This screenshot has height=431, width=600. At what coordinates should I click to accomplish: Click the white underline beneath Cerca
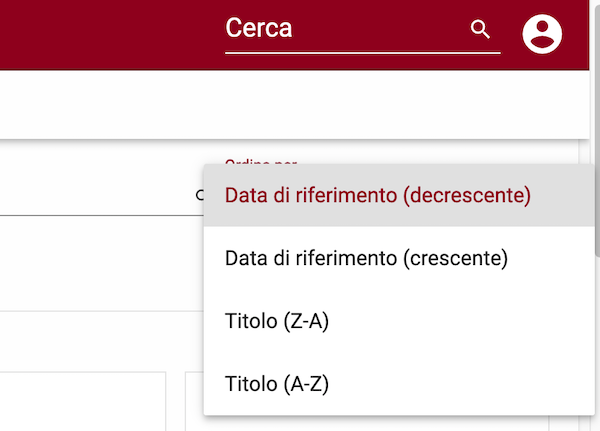pyautogui.click(x=363, y=53)
